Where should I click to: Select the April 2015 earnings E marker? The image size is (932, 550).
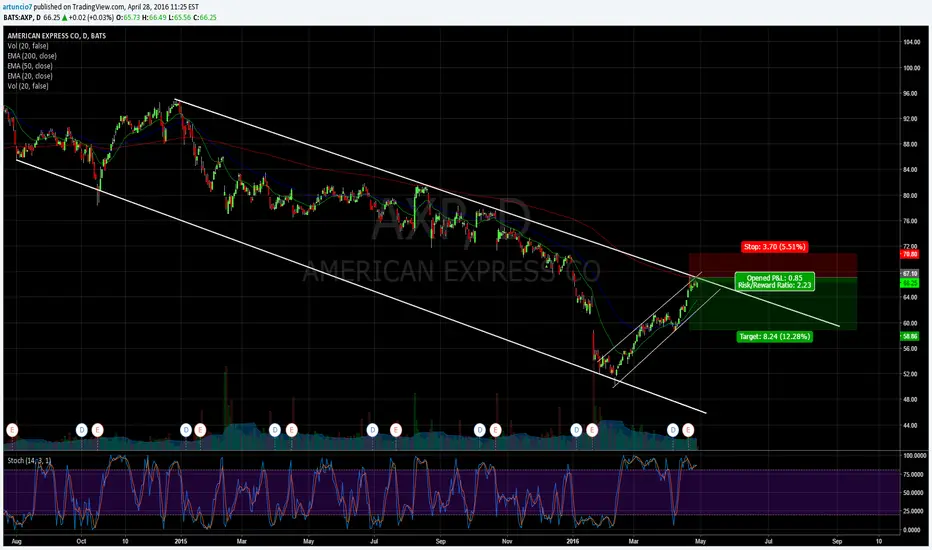[291, 429]
